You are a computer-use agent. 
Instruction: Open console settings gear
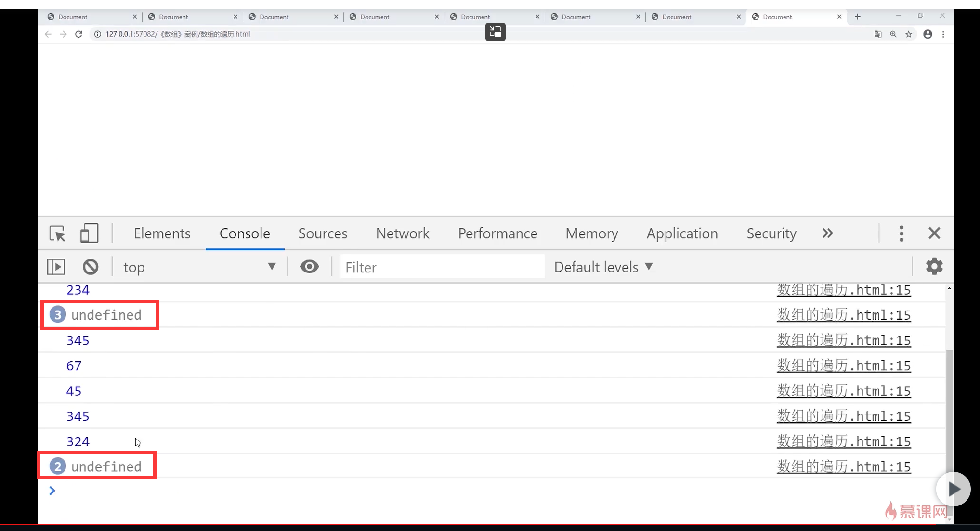(934, 267)
